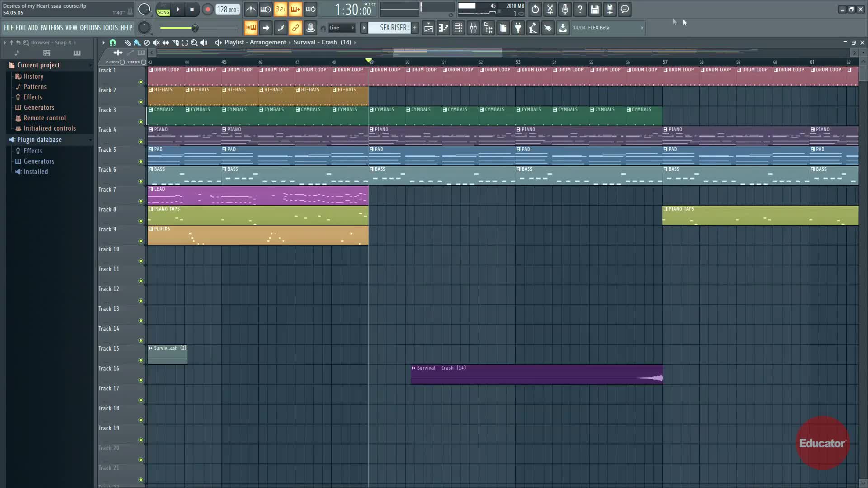Click the Record button
Image resolution: width=868 pixels, height=488 pixels.
[208, 9]
